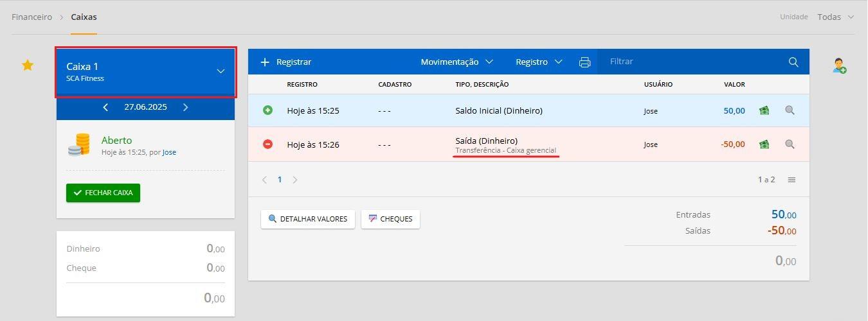Go to next date with right arrow
868x321 pixels.
click(x=186, y=107)
